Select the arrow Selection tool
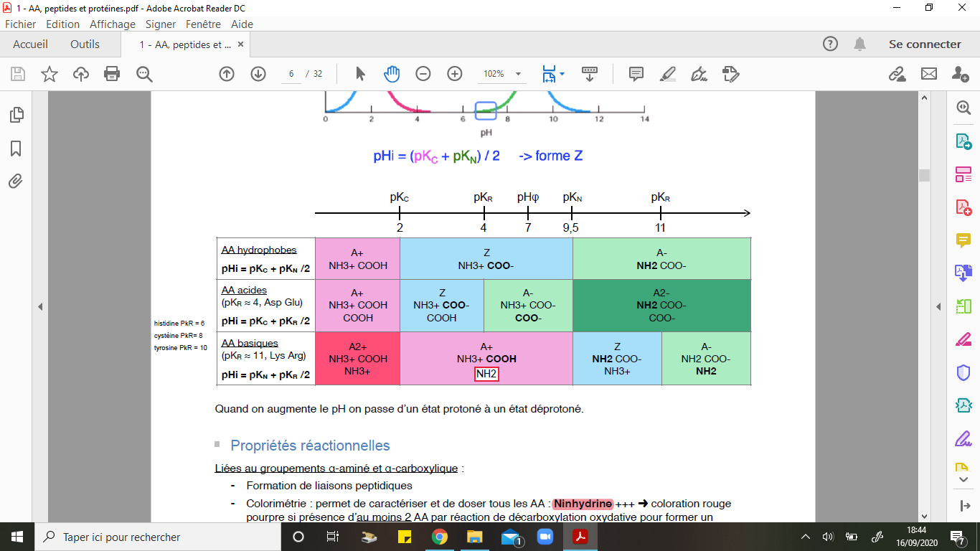This screenshot has width=980, height=551. tap(360, 74)
